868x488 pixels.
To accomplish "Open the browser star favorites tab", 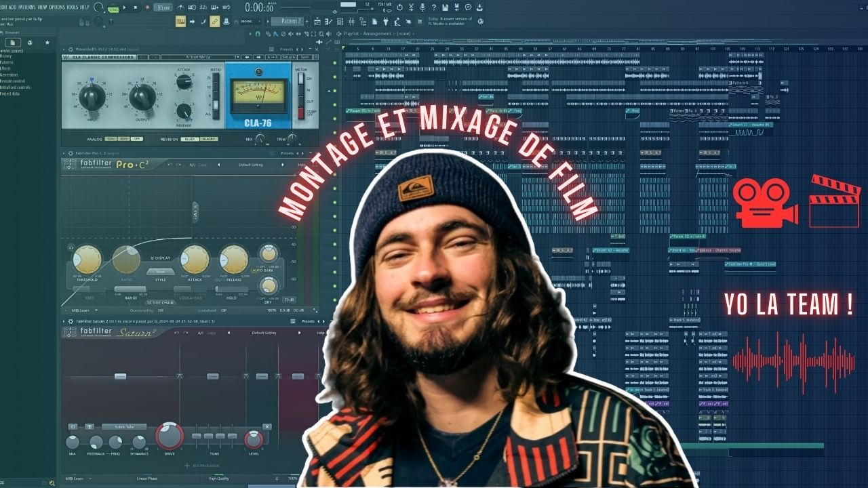I will [x=47, y=43].
